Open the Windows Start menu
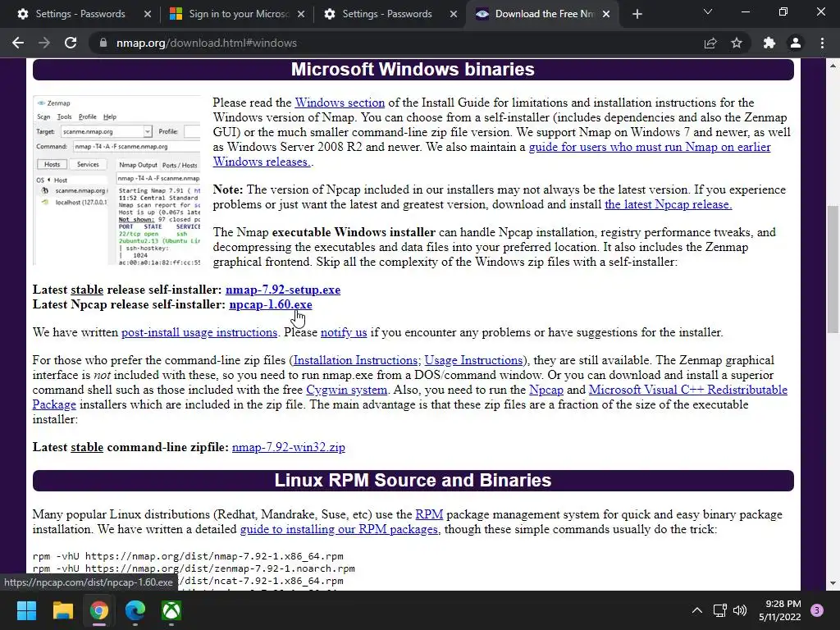The height and width of the screenshot is (630, 840). click(x=26, y=610)
